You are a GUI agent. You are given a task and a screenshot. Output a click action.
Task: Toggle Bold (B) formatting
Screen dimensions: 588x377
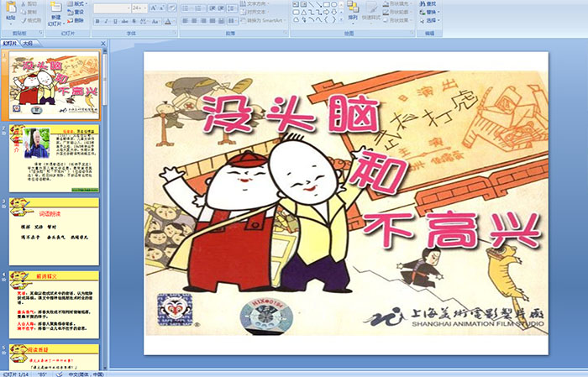[x=97, y=21]
